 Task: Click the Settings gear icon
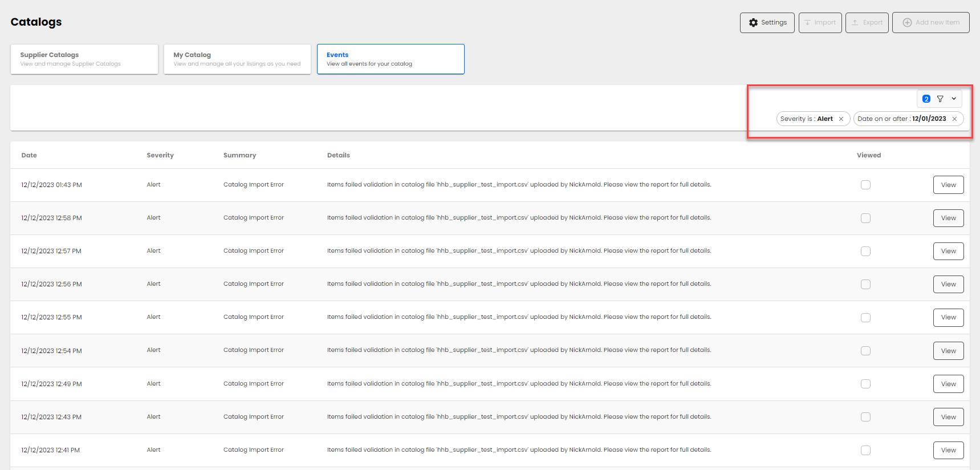[x=753, y=23]
